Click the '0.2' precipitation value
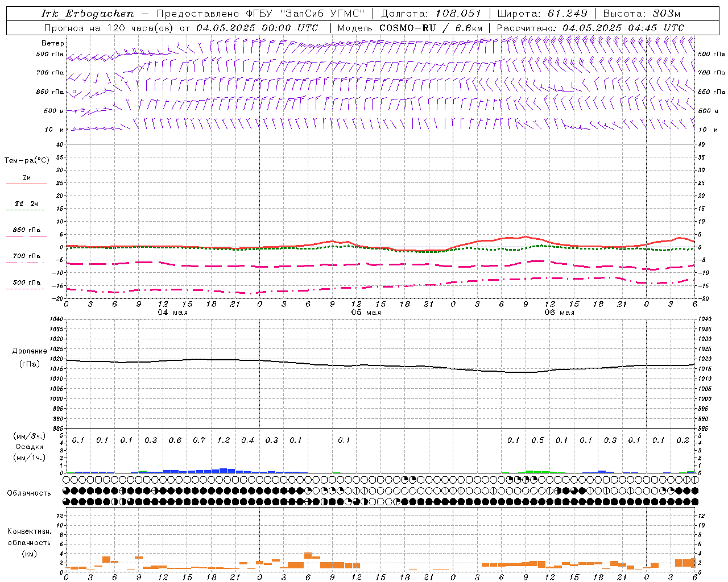Viewport: 728px width, 582px height. 682,440
